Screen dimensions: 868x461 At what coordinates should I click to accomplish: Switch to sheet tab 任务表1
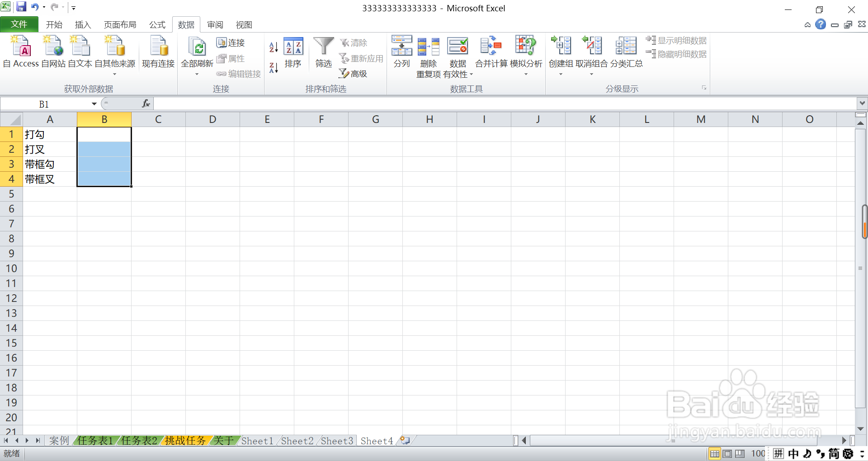(95, 441)
